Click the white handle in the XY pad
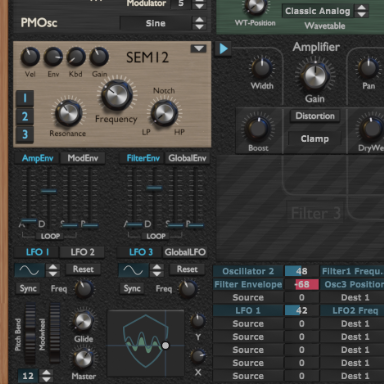The height and width of the screenshot is (384, 384). (x=165, y=346)
